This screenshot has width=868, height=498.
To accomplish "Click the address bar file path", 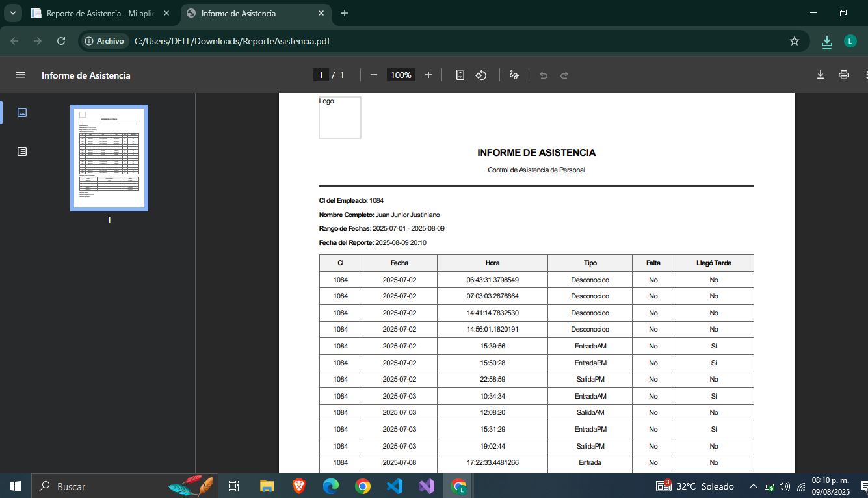I will [232, 41].
